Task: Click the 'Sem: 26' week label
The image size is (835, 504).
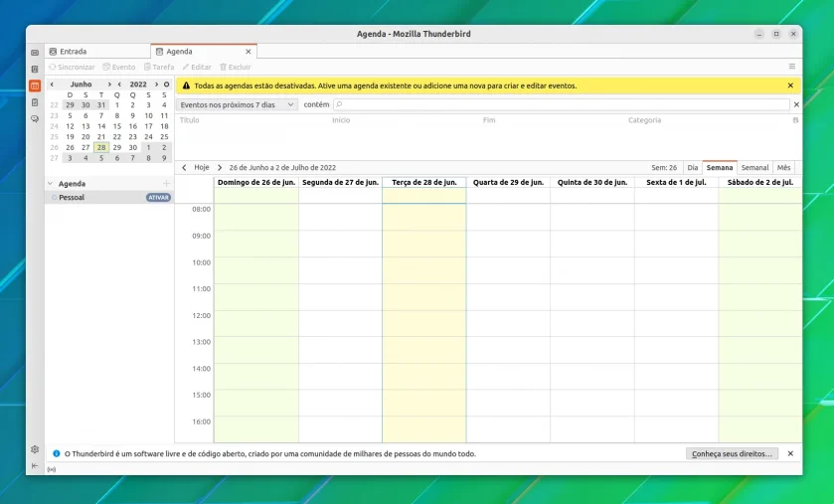Action: (x=664, y=167)
